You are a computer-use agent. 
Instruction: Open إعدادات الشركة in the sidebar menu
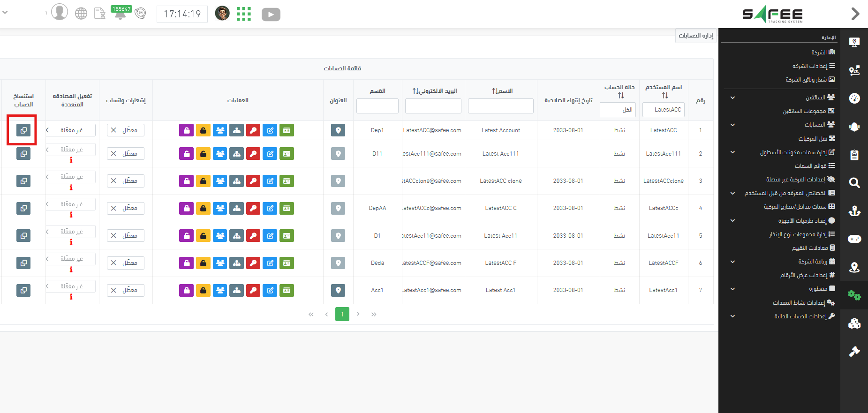(x=813, y=66)
